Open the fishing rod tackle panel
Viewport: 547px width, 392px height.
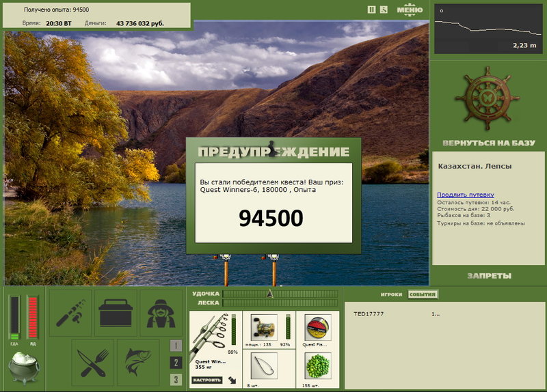[70, 313]
